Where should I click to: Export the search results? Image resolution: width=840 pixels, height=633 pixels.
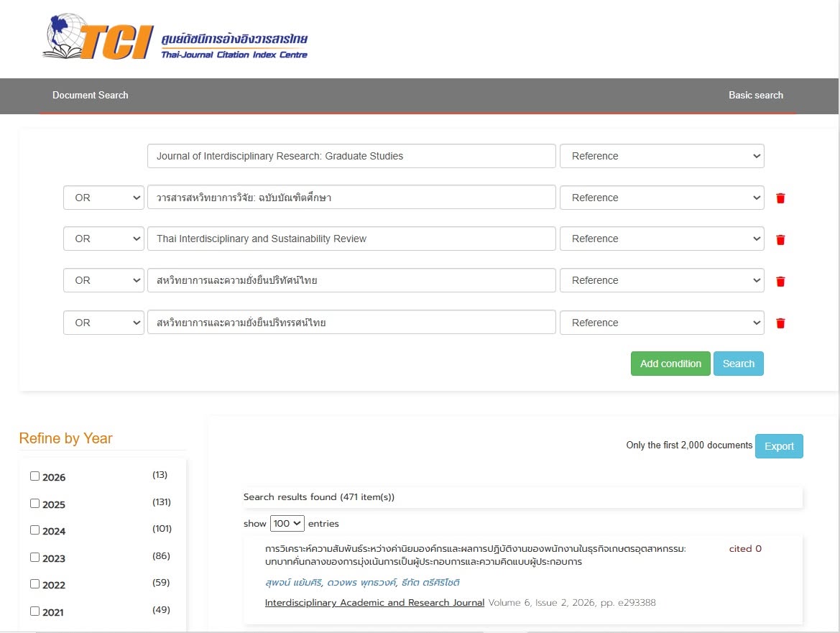[779, 446]
